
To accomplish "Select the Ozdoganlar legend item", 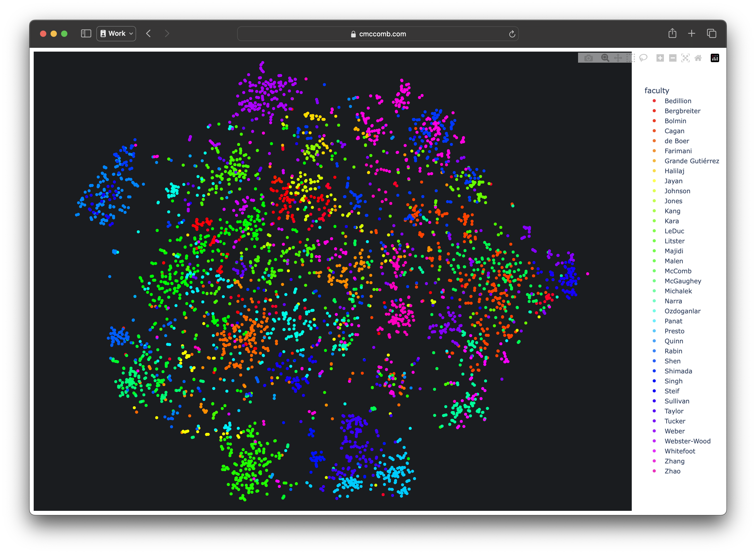I will pos(683,311).
